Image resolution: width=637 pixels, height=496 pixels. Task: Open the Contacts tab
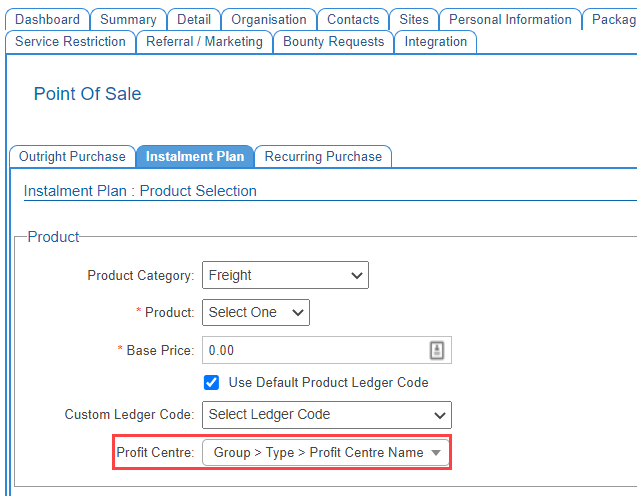(x=353, y=20)
